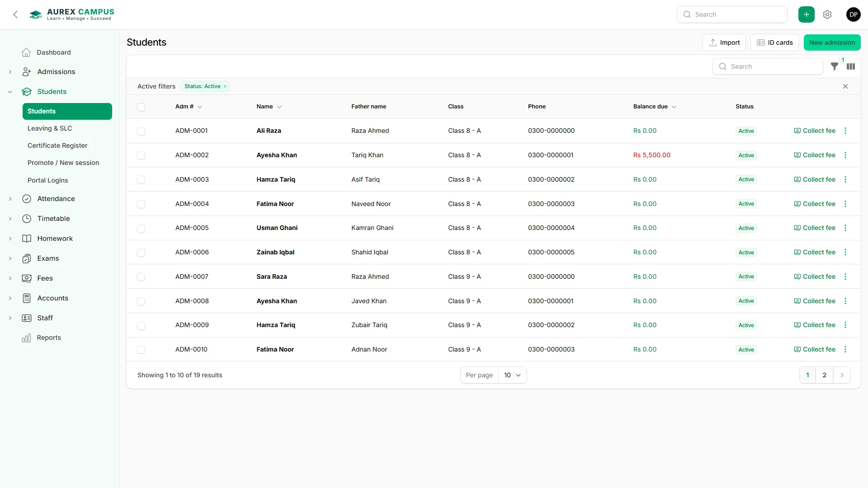This screenshot has height=488, width=868.
Task: Check the row for ADM-0003 Hamza Tariq
Action: point(141,180)
